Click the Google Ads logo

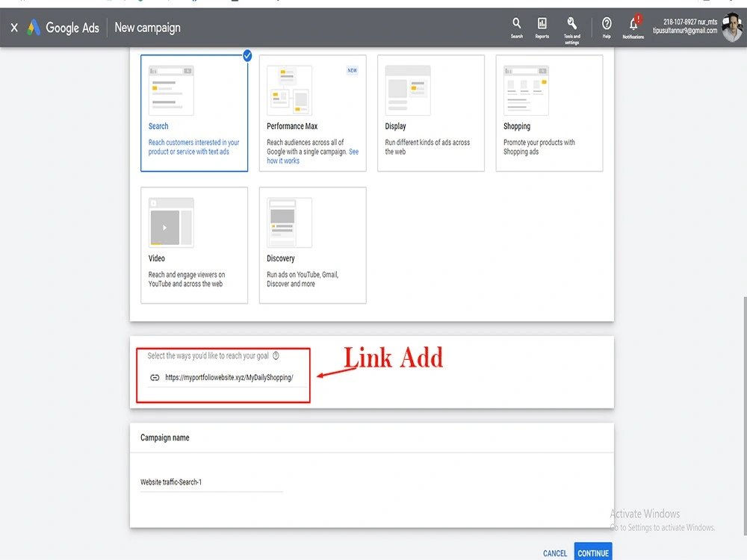coord(63,28)
